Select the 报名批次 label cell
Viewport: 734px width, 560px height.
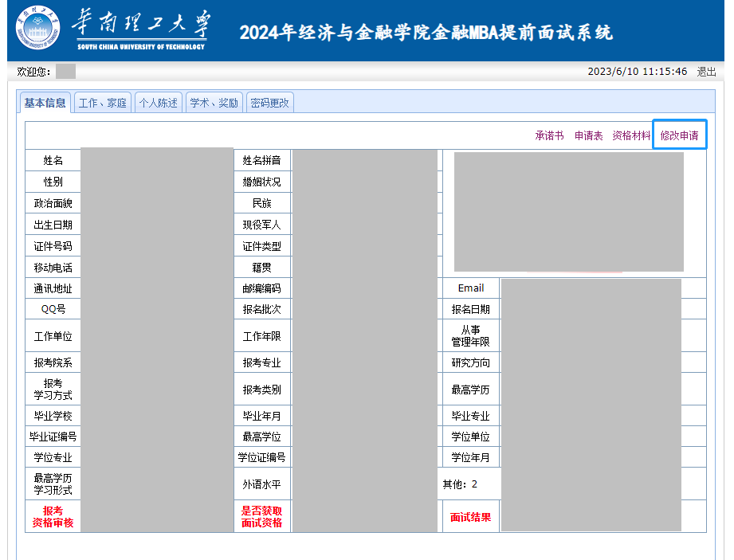(261, 309)
